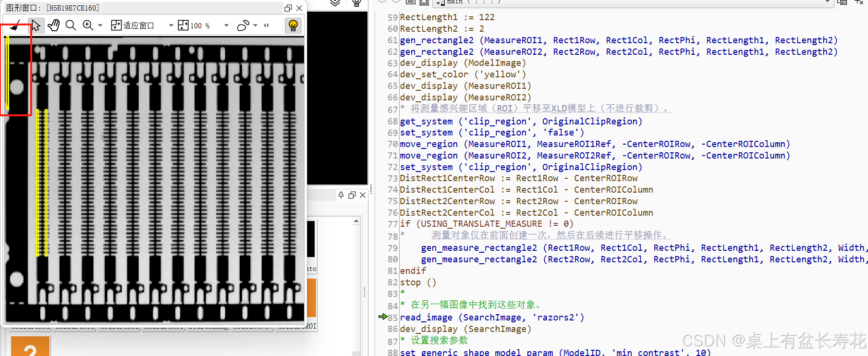Click dev_set_color ('yellow') line
868x356 pixels.
tap(463, 74)
